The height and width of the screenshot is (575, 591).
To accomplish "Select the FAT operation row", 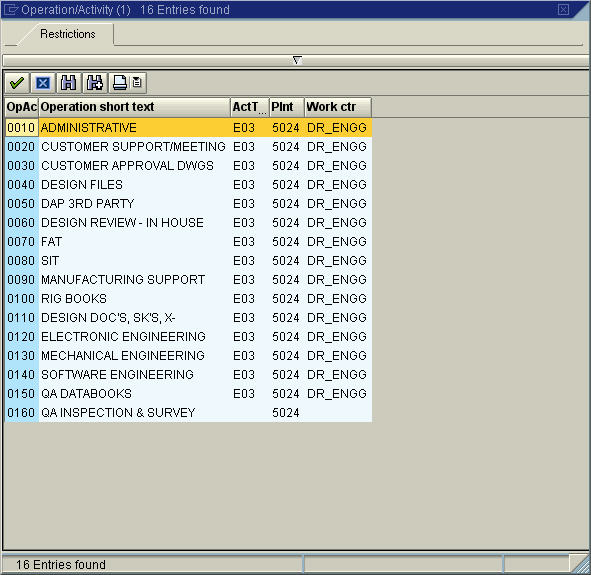I will coord(188,242).
